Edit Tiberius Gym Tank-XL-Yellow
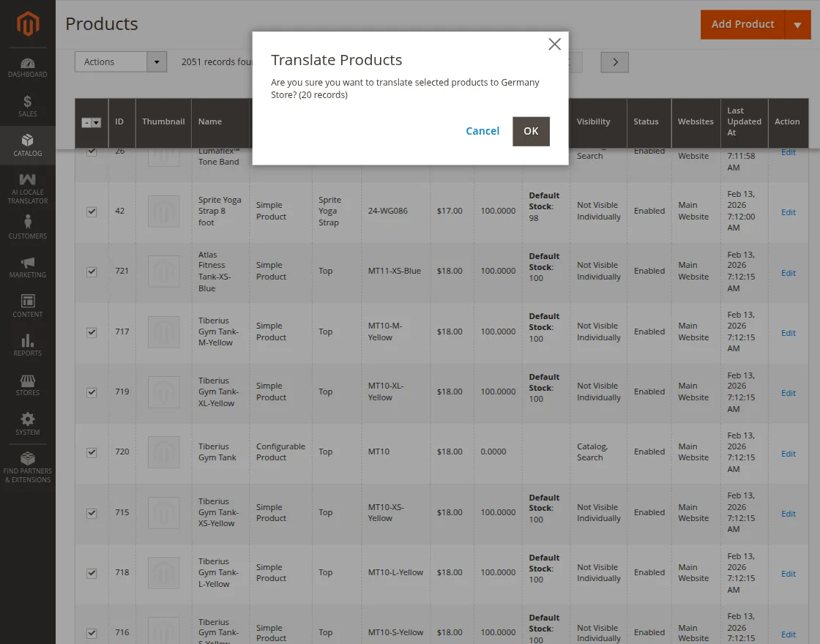This screenshot has width=820, height=644. point(788,393)
